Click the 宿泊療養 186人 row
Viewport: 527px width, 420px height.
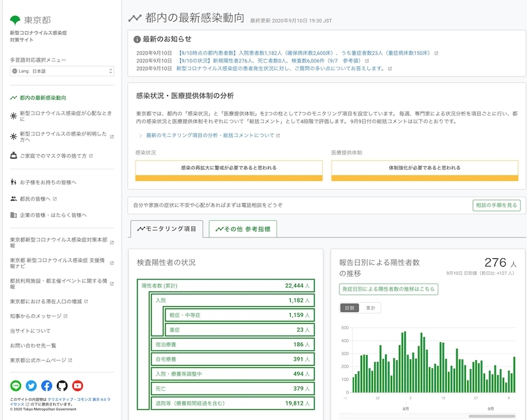[232, 344]
